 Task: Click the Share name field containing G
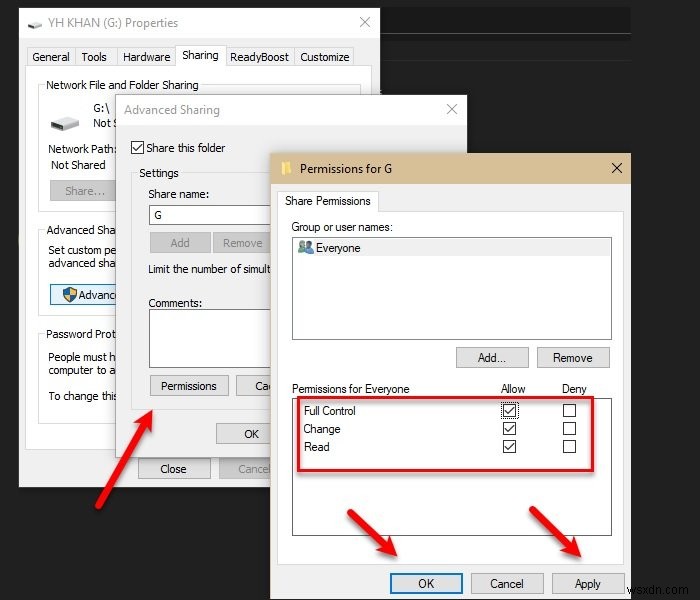[210, 215]
